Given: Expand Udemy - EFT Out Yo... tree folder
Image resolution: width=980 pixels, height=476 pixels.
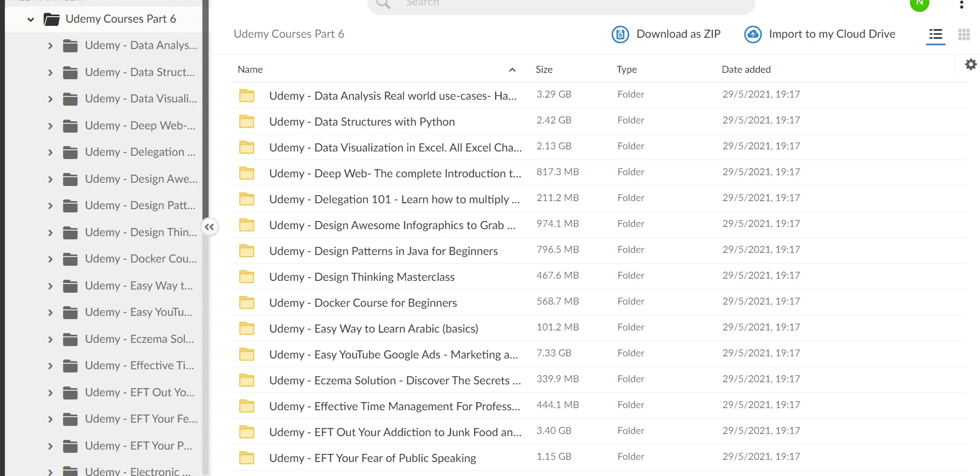Looking at the screenshot, I should tap(50, 393).
